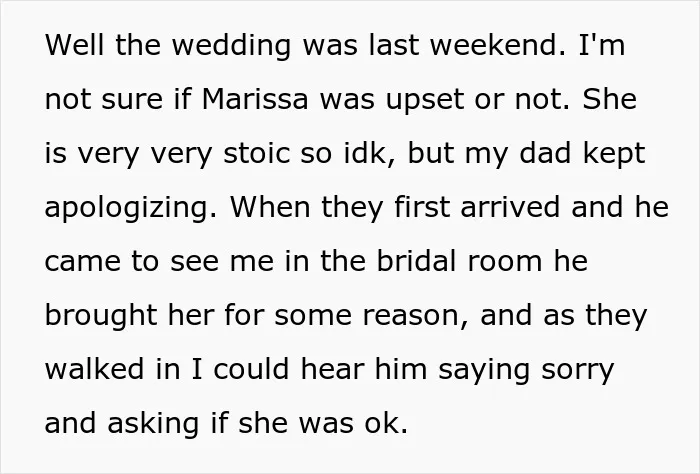Click the word "walked" in the text
Screen dimensions: 700x474
(x=95, y=369)
